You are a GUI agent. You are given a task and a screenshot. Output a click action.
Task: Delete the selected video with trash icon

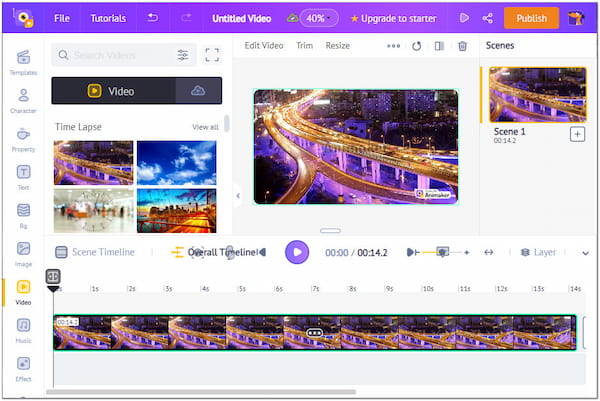pos(463,46)
